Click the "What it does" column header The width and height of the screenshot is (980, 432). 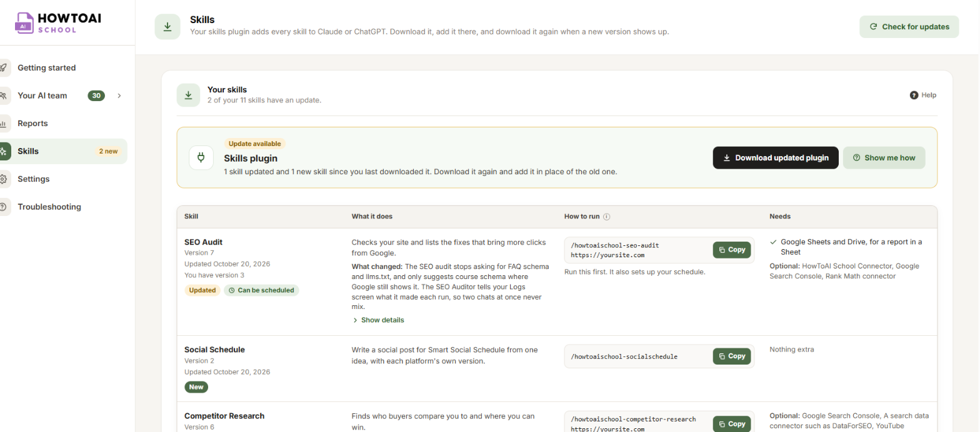click(372, 217)
